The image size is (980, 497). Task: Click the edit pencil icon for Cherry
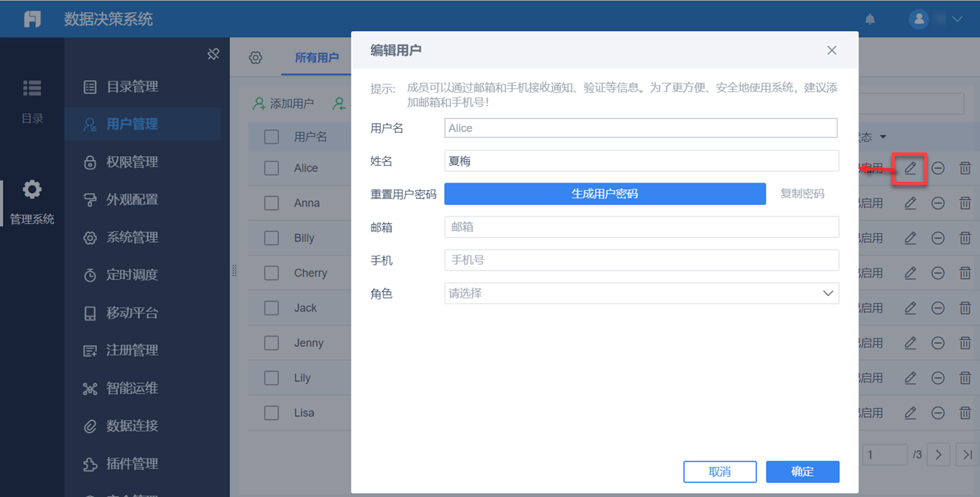tap(911, 273)
